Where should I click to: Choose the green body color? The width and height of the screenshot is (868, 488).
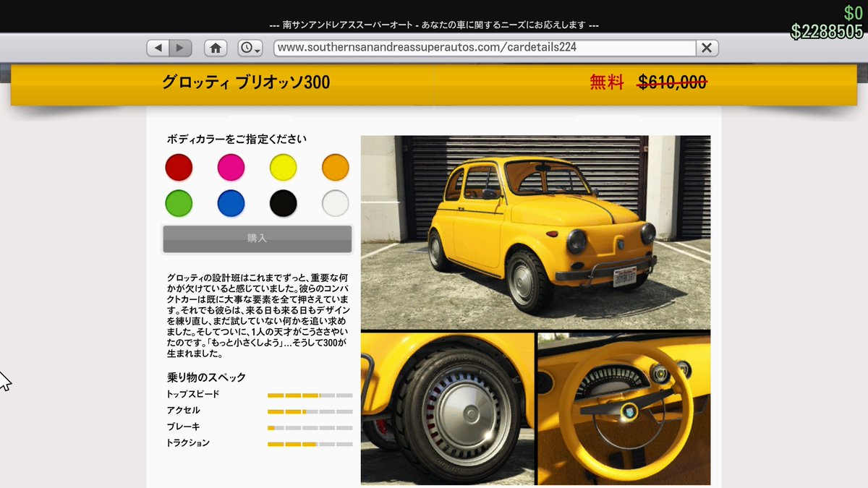coord(179,203)
